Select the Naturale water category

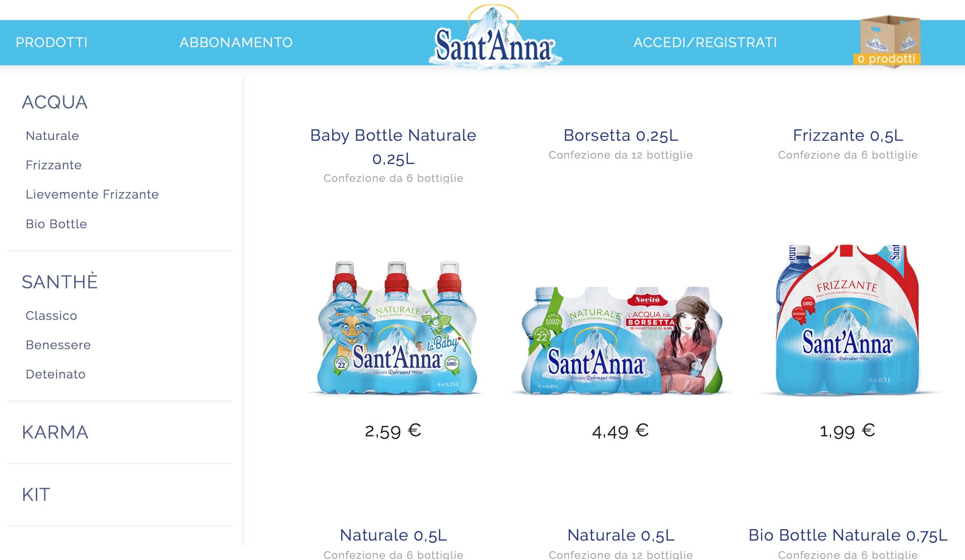click(53, 136)
